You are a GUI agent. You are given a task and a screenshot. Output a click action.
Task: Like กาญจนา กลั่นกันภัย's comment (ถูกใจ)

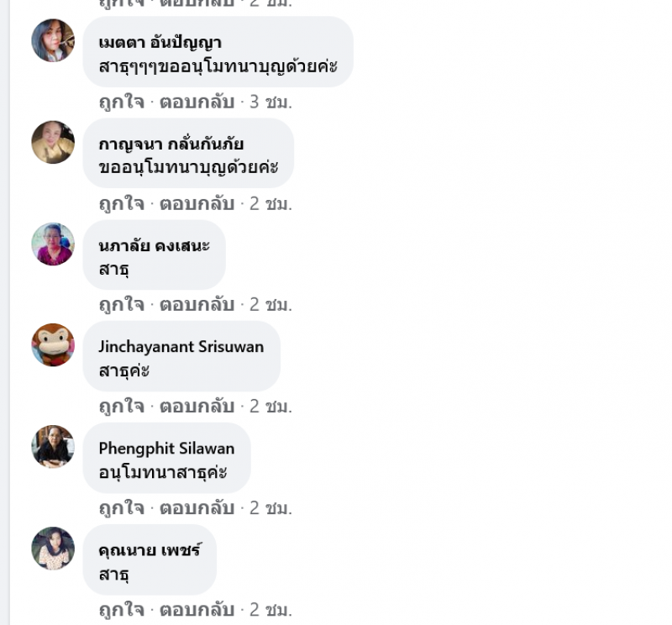point(121,204)
